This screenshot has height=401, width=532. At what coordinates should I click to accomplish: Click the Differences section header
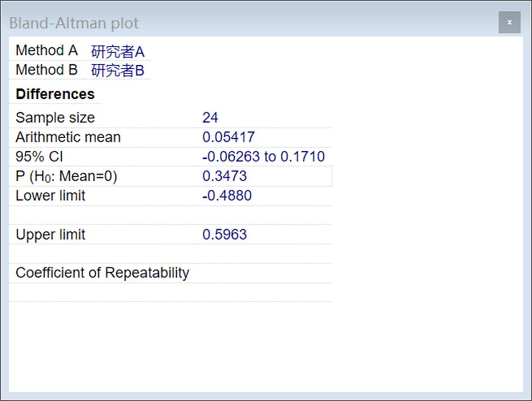[55, 94]
